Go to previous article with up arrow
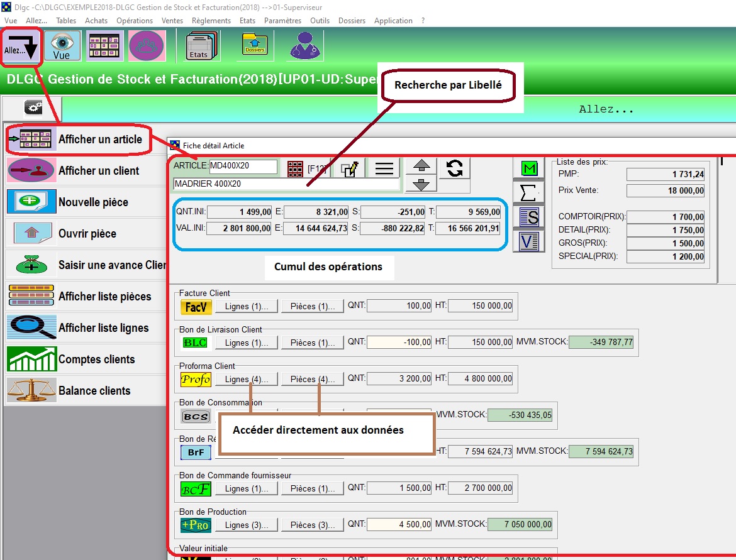736x560 pixels. (421, 165)
